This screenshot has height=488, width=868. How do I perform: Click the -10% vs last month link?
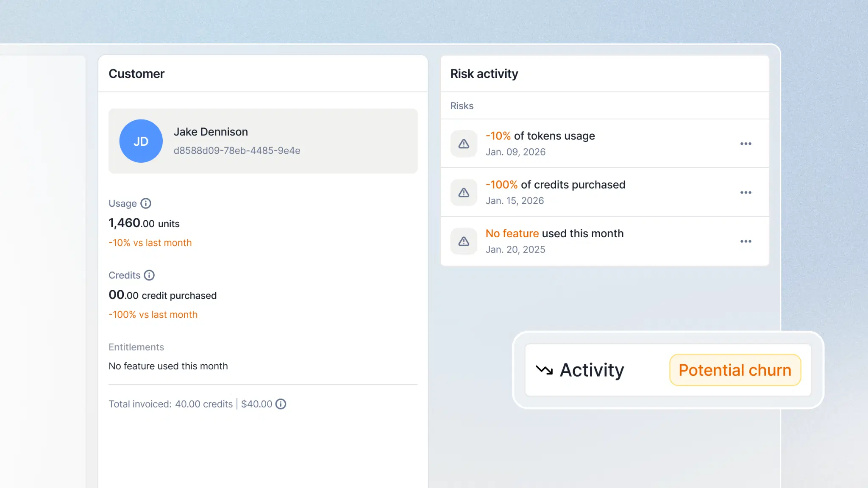click(x=150, y=242)
